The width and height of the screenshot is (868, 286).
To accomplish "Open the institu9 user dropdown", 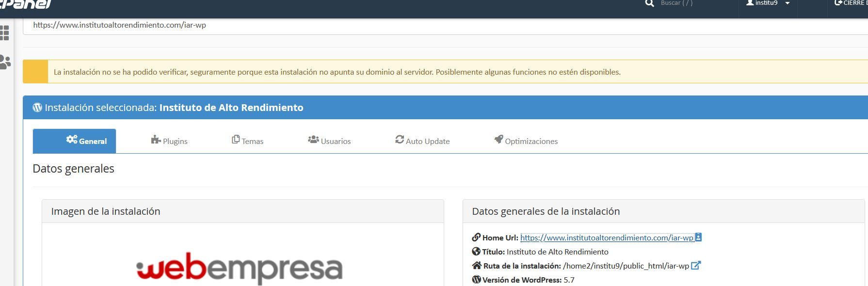I will coord(768,3).
